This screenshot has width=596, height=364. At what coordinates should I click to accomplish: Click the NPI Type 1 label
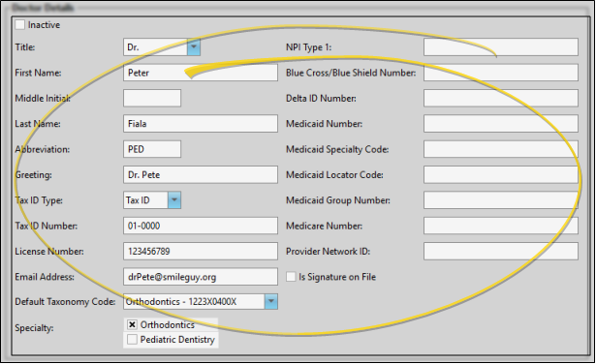tap(308, 47)
